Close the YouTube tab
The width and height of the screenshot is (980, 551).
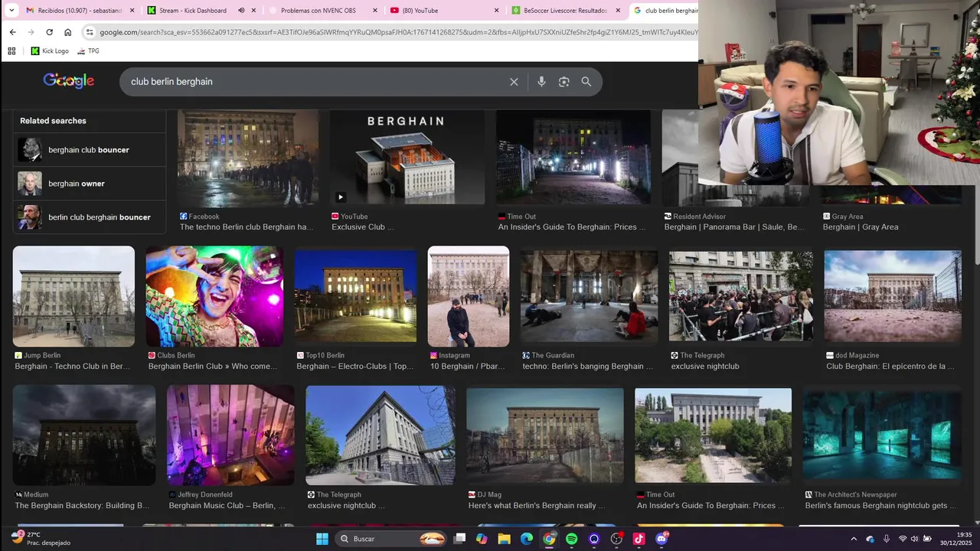(496, 11)
